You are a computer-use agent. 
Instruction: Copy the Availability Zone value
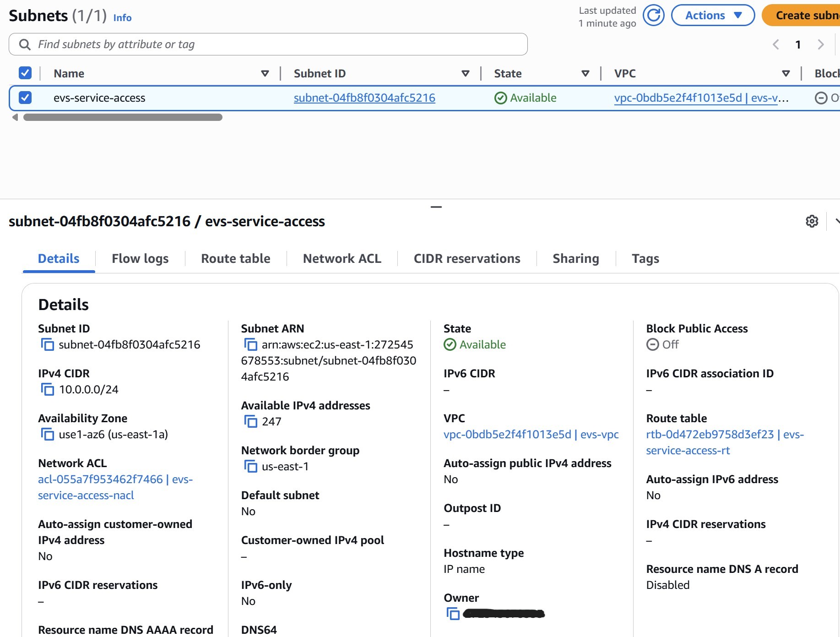(x=48, y=435)
